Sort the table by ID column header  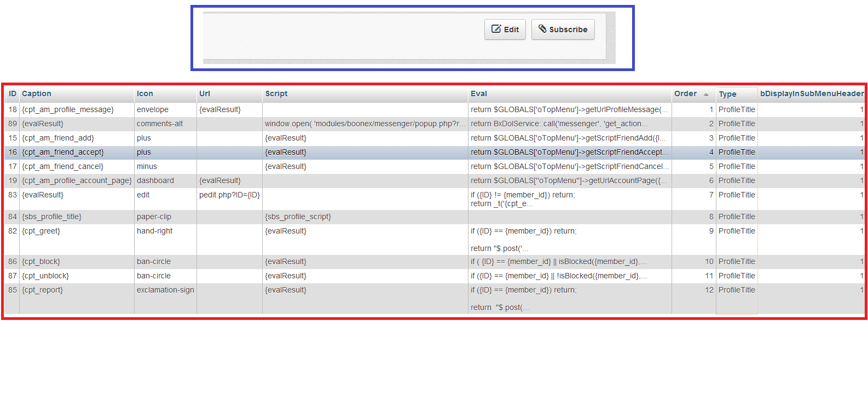click(13, 94)
